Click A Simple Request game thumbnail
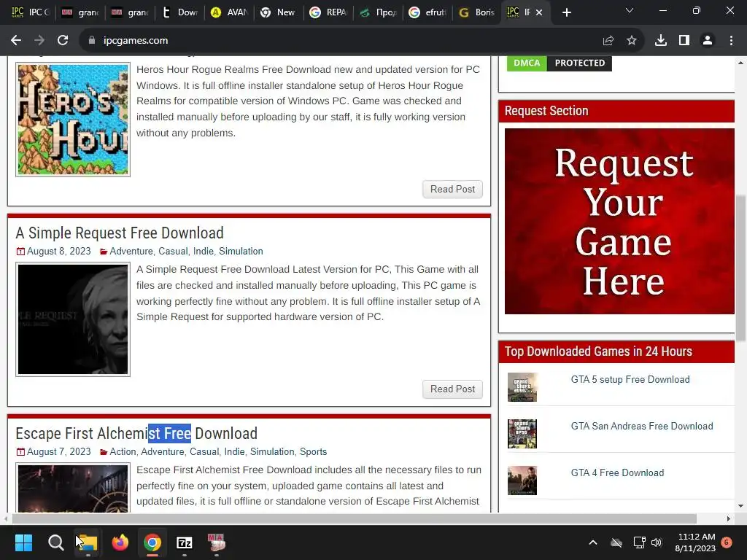747x560 pixels. coord(73,319)
